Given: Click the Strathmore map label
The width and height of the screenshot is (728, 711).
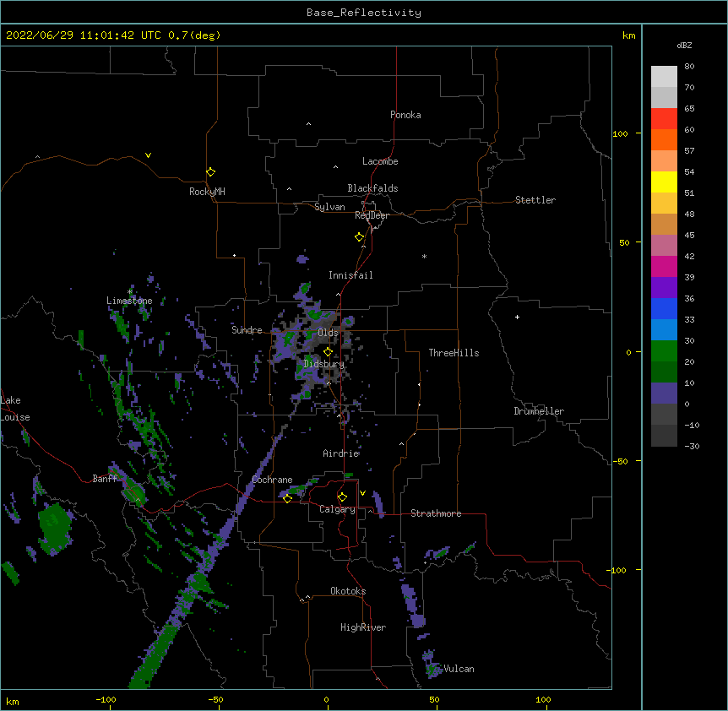Looking at the screenshot, I should (436, 513).
